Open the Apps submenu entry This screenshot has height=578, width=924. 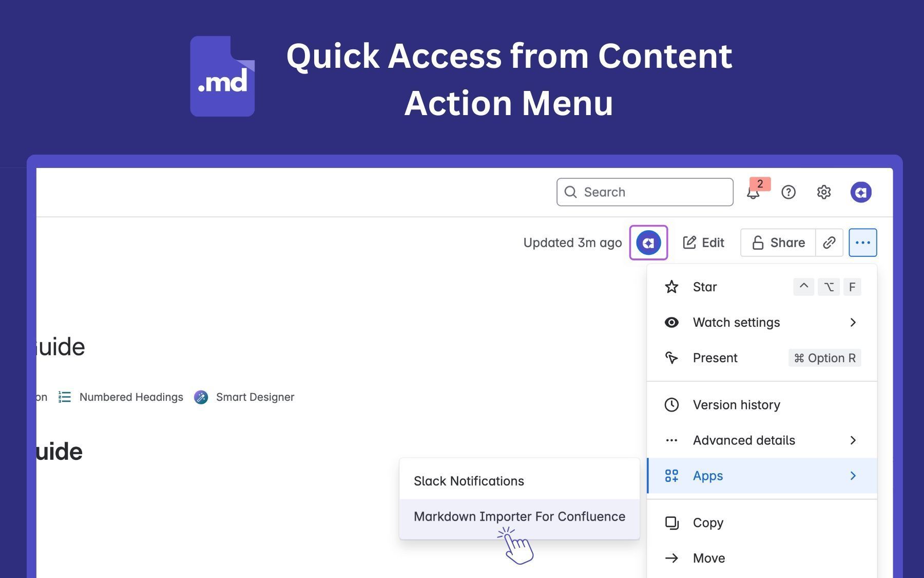(x=762, y=476)
